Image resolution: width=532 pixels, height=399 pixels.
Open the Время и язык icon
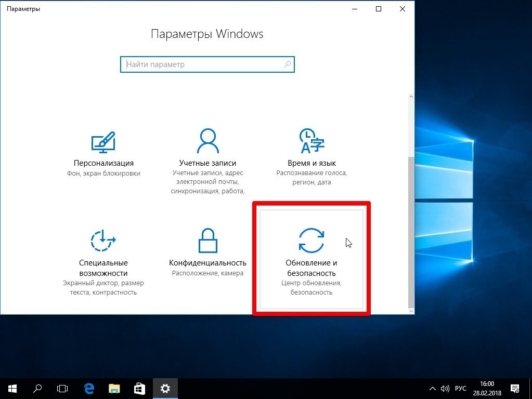pyautogui.click(x=312, y=141)
